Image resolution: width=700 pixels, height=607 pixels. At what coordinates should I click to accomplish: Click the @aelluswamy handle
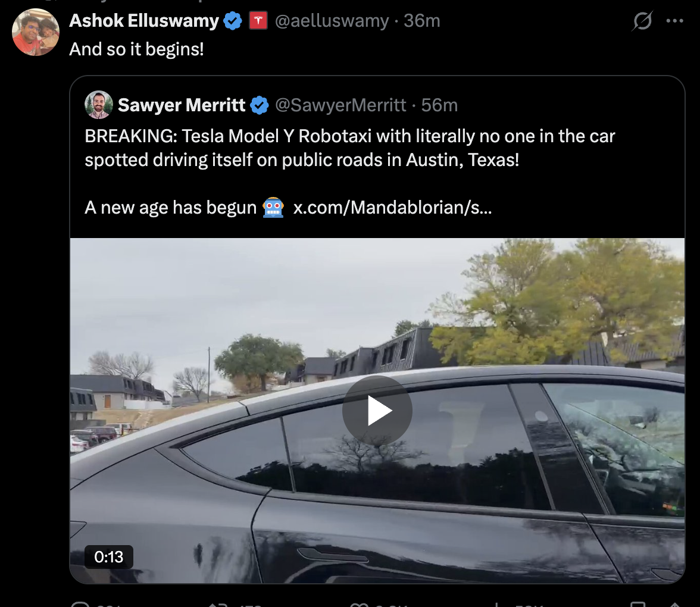(x=332, y=21)
